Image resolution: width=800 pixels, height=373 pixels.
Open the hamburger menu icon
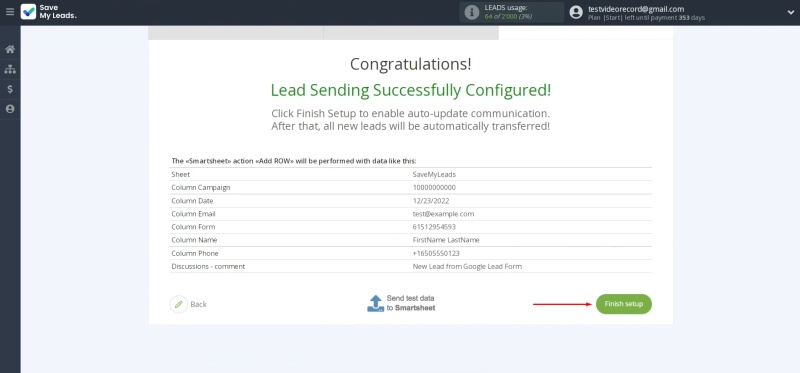coord(10,12)
